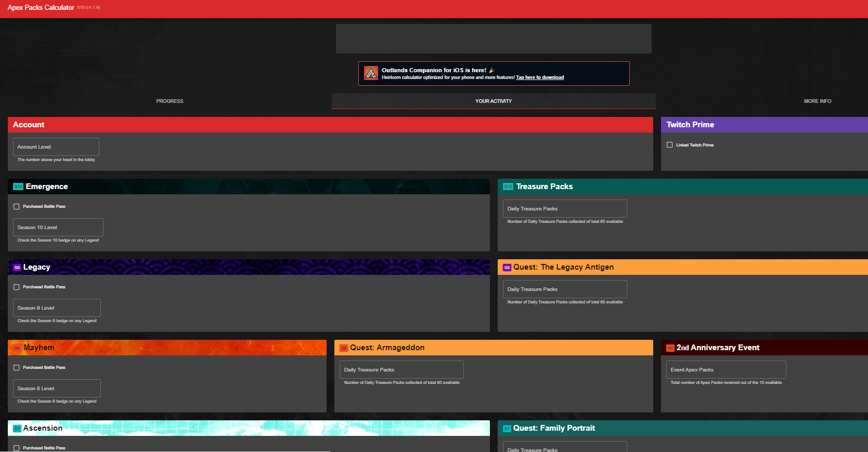This screenshot has width=868, height=452.
Task: Switch to the Your Activity tab
Action: tap(494, 101)
